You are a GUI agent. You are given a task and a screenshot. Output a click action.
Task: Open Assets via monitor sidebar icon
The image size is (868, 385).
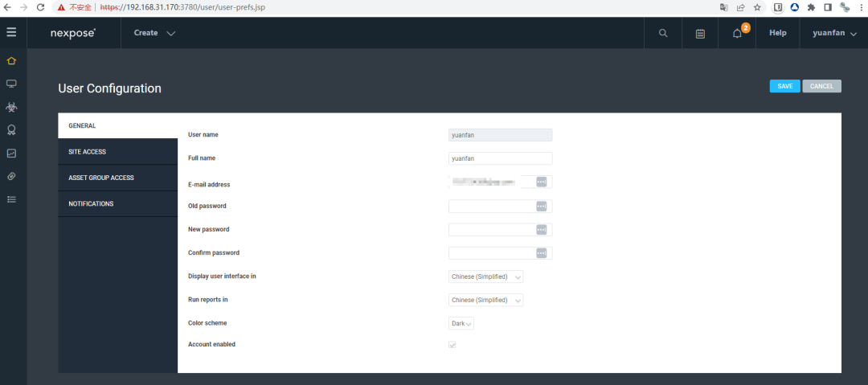pyautogui.click(x=11, y=84)
